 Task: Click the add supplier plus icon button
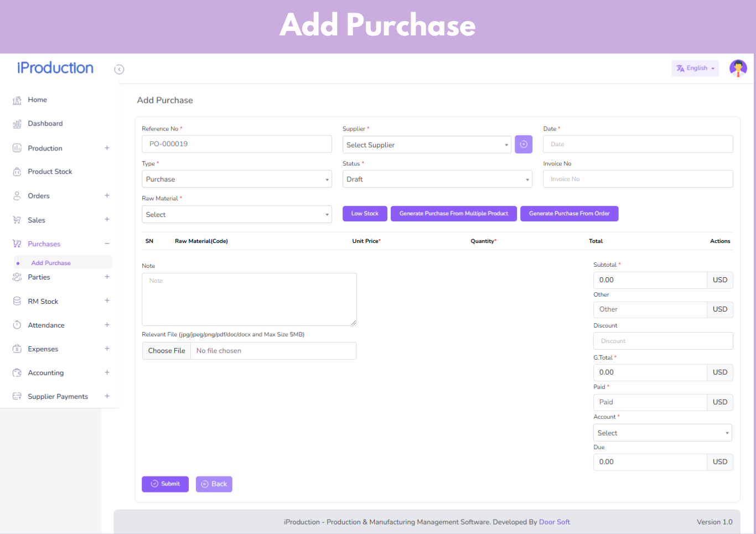point(524,144)
